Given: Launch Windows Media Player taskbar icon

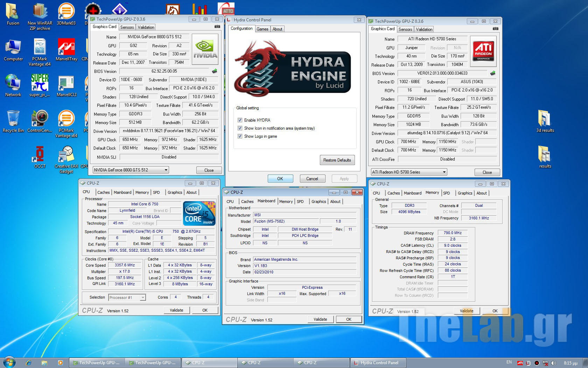Looking at the screenshot, I should pos(60,363).
